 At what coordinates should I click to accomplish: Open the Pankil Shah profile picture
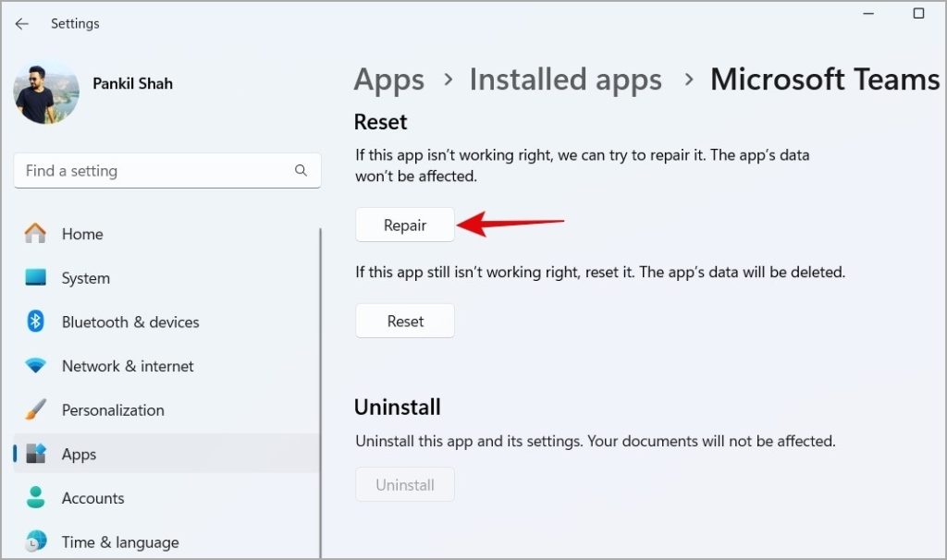46,93
